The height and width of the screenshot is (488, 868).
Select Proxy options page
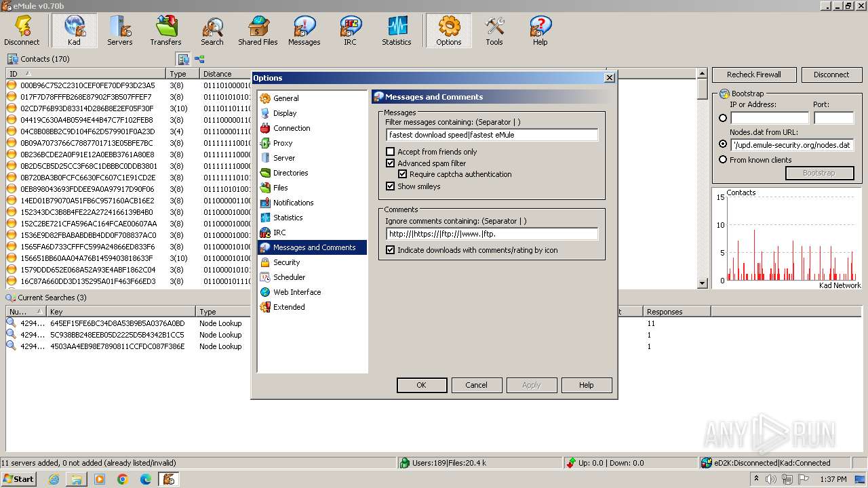(282, 143)
